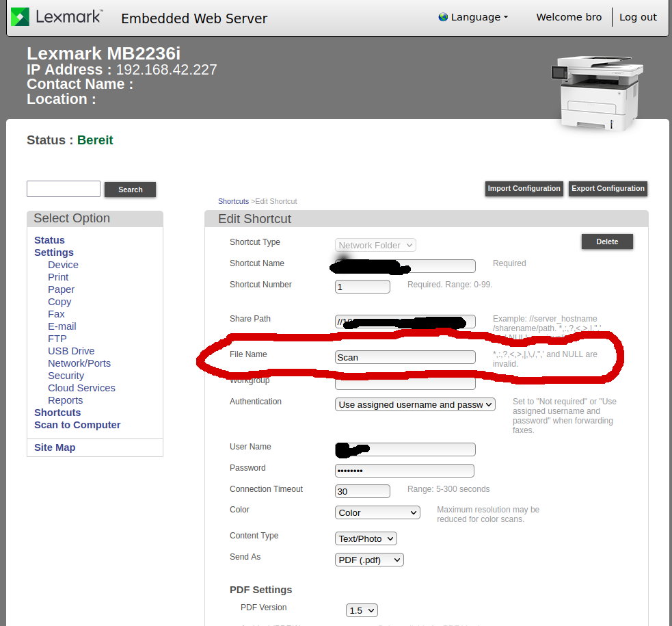The image size is (672, 626).
Task: Open FTP settings page
Action: pyautogui.click(x=57, y=339)
